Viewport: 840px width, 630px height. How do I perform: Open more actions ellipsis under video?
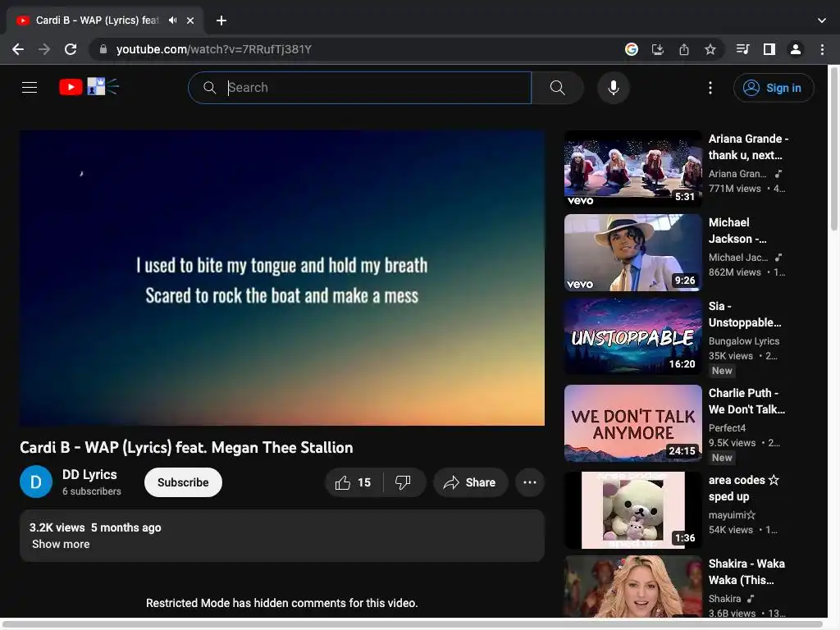pyautogui.click(x=530, y=482)
